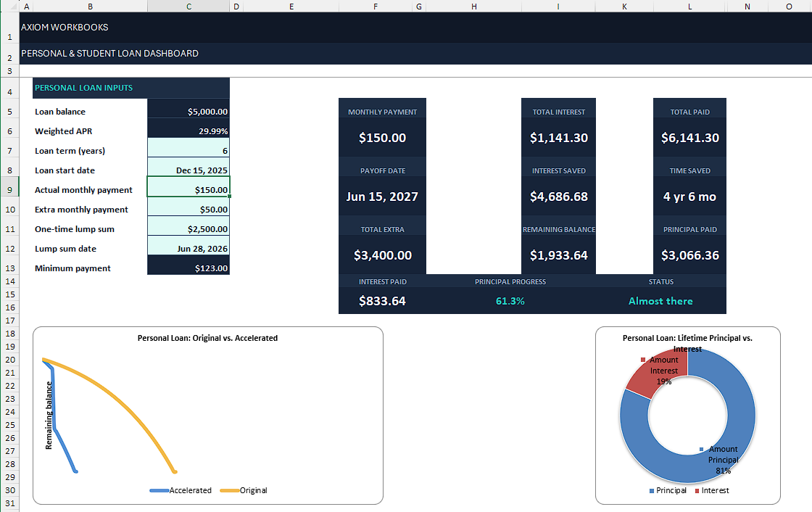Select column F header

click(375, 7)
